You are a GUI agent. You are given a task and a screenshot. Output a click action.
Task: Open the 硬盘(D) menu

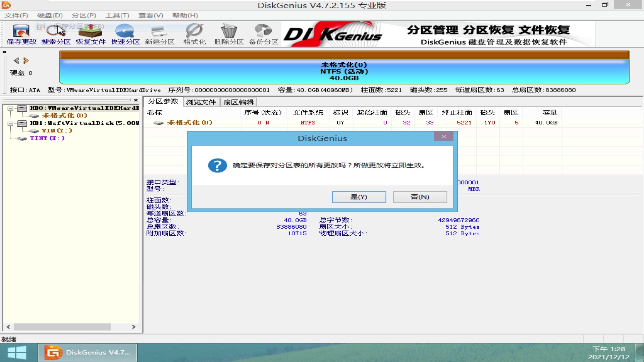coord(50,15)
